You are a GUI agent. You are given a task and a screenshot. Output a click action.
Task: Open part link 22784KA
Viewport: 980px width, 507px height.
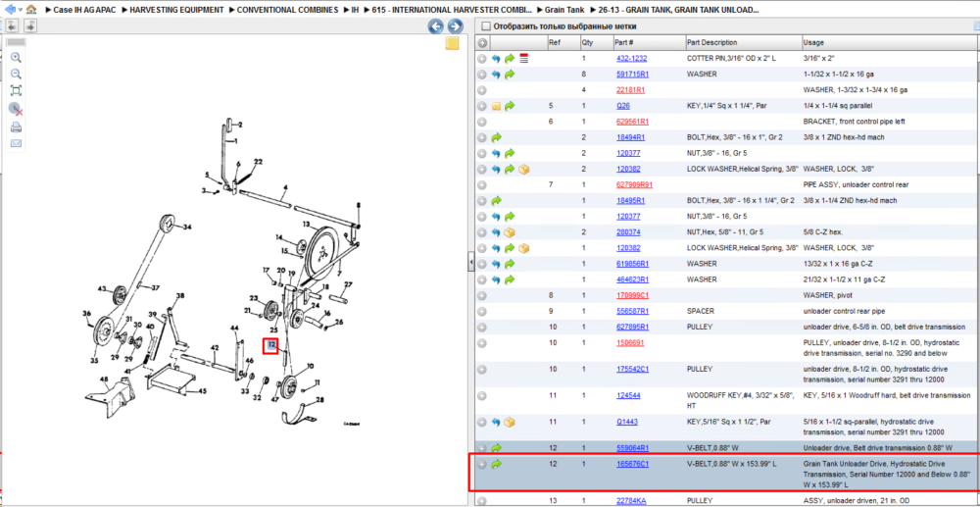(630, 501)
